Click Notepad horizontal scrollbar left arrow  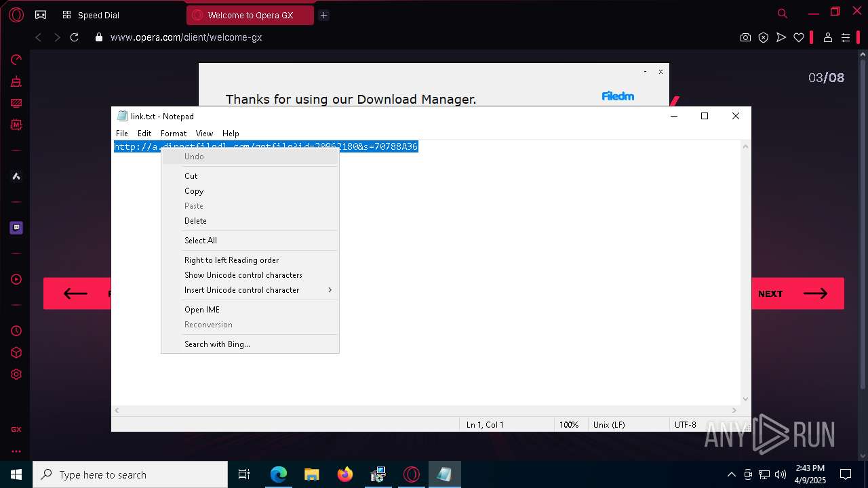[117, 410]
